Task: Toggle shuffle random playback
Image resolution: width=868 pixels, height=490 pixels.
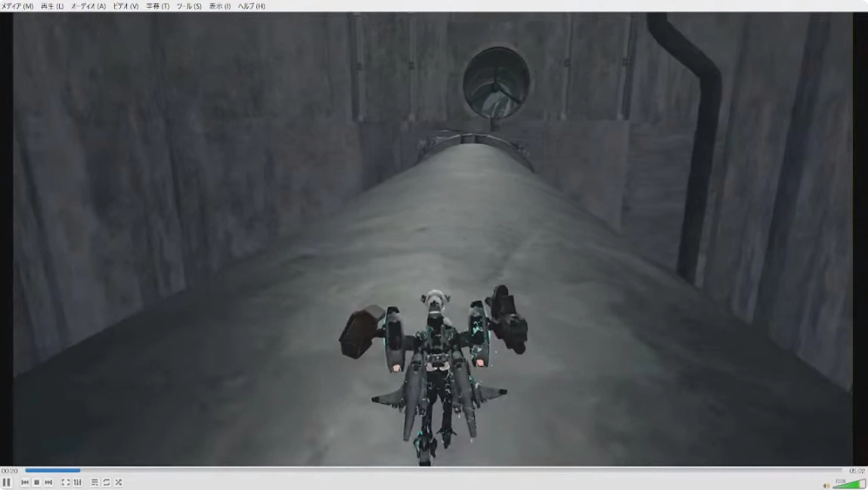Action: pos(119,482)
